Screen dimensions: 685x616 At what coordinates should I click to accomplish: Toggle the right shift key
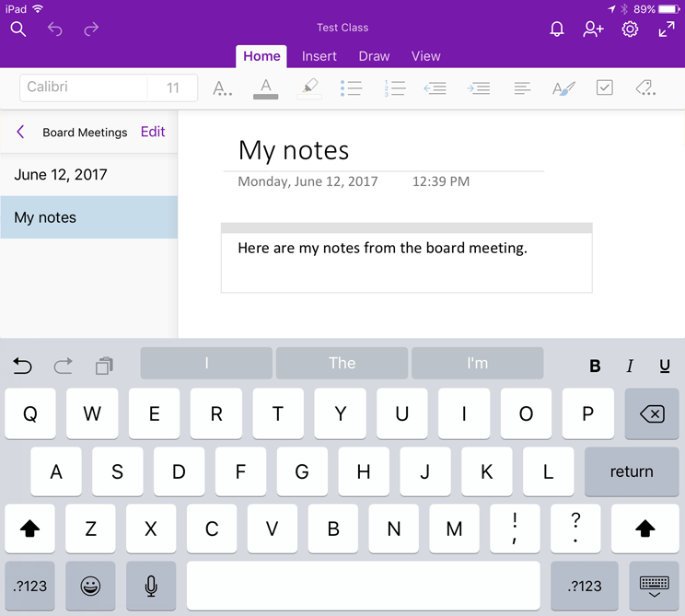[645, 529]
